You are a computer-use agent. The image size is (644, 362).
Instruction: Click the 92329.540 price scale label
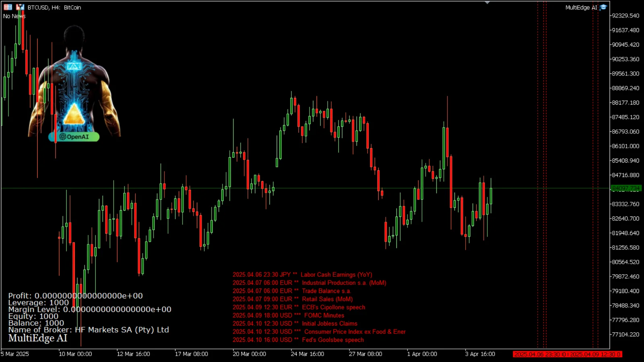coord(625,16)
